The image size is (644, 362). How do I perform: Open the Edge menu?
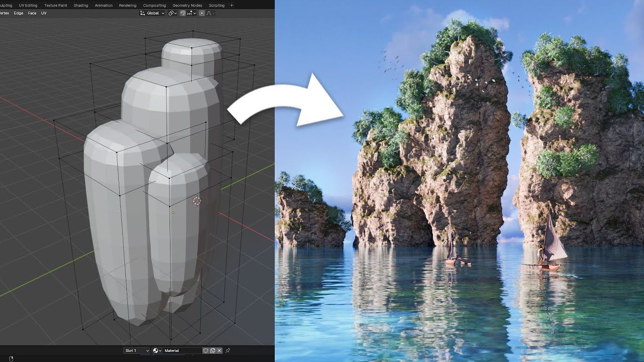click(x=19, y=13)
